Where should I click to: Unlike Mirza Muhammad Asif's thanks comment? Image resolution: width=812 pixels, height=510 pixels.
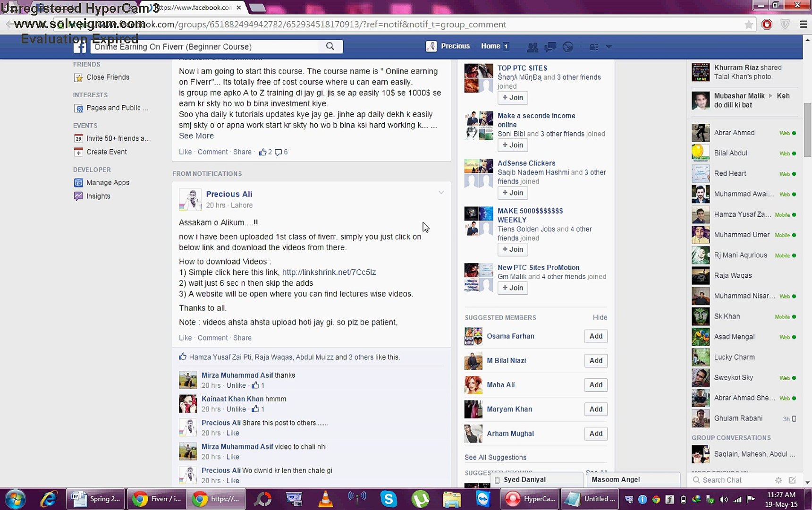click(236, 386)
